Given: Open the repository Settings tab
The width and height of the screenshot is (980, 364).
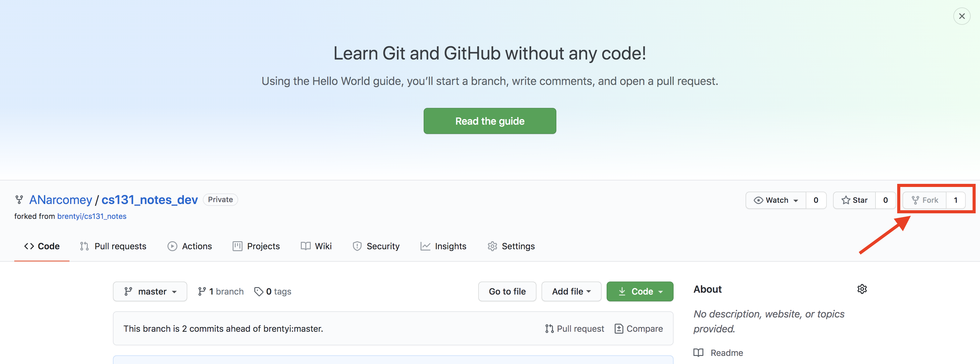Looking at the screenshot, I should pyautogui.click(x=511, y=246).
